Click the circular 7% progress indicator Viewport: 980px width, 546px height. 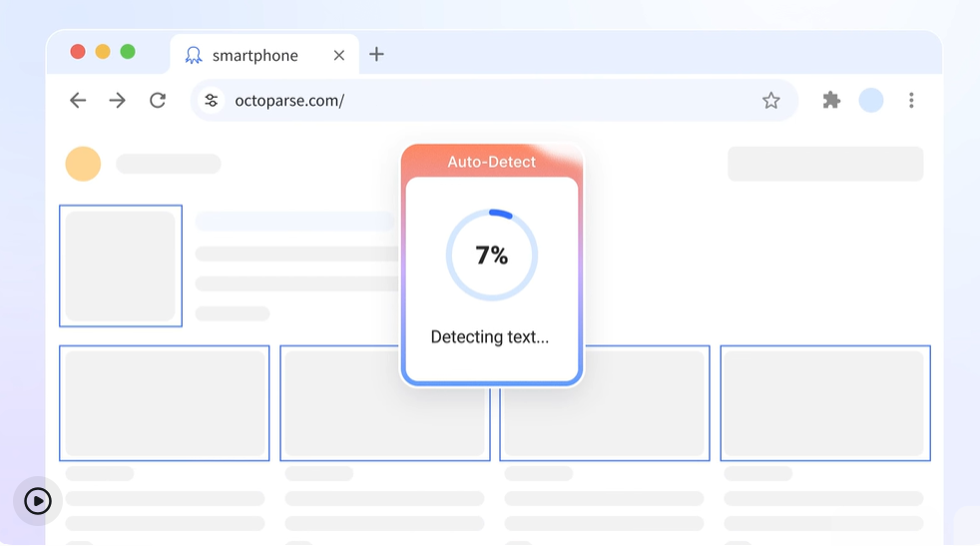click(x=492, y=256)
